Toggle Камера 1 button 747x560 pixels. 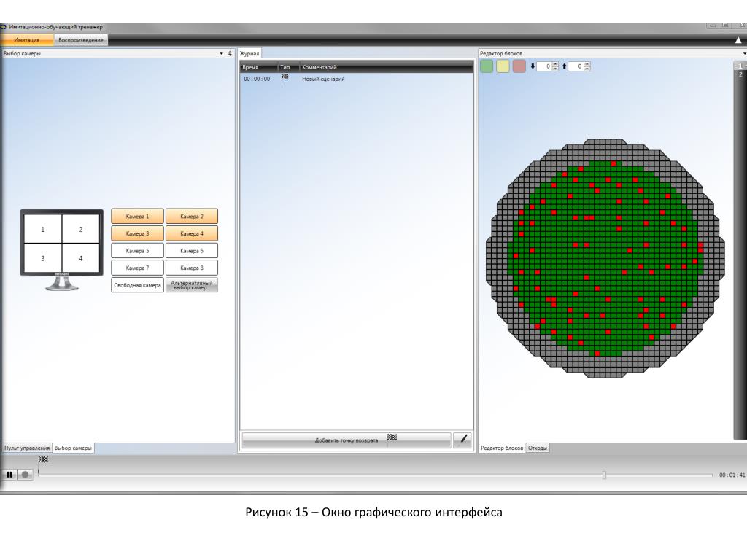137,216
